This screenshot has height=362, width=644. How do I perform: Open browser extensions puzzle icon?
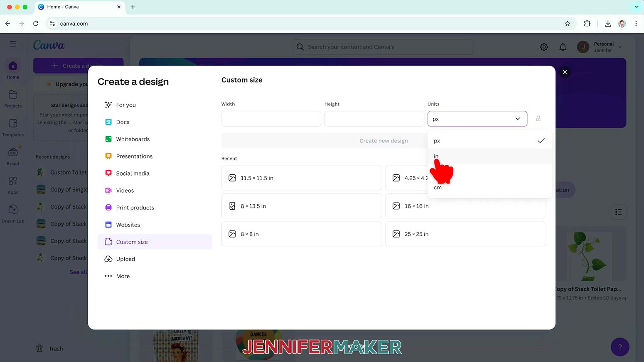pos(587,24)
